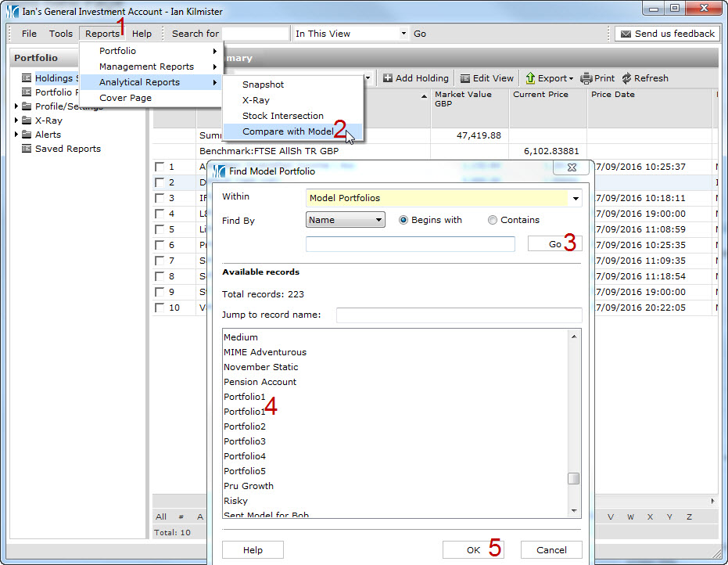The width and height of the screenshot is (728, 565).
Task: Expand the X-Ray tree node
Action: pyautogui.click(x=16, y=121)
